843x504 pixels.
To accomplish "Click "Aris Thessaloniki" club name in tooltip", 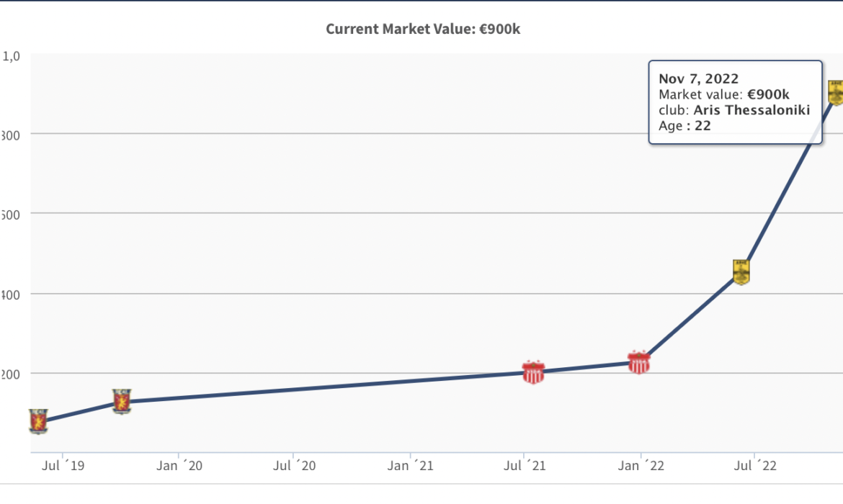I will (751, 110).
